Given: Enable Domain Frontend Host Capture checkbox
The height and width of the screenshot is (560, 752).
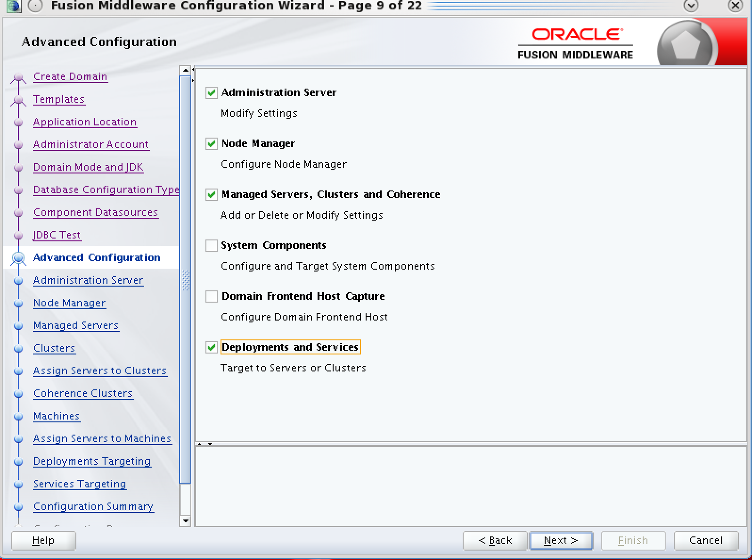Looking at the screenshot, I should (x=212, y=296).
